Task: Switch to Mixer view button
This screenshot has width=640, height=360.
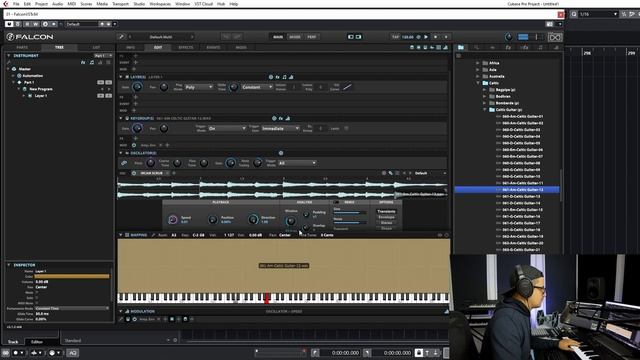Action: click(295, 37)
